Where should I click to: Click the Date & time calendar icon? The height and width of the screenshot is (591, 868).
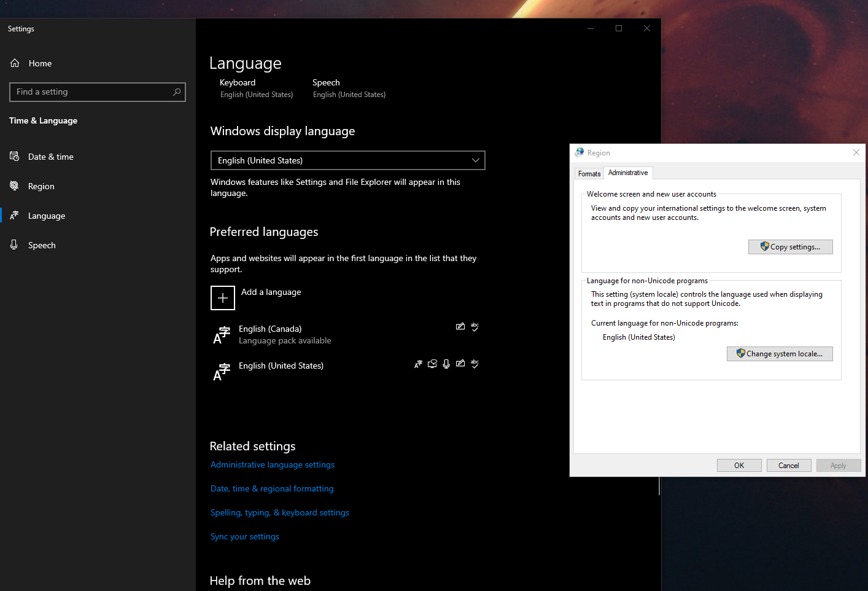click(14, 157)
